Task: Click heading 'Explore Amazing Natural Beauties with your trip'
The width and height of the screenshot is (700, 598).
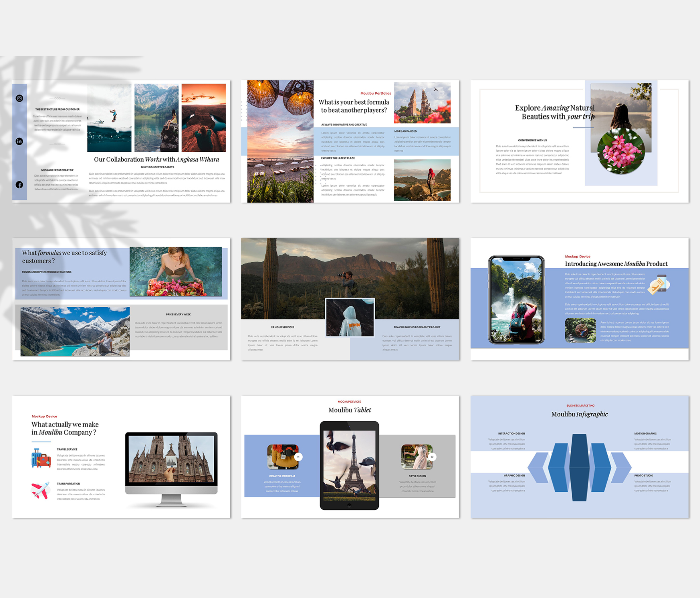Action: click(x=555, y=112)
